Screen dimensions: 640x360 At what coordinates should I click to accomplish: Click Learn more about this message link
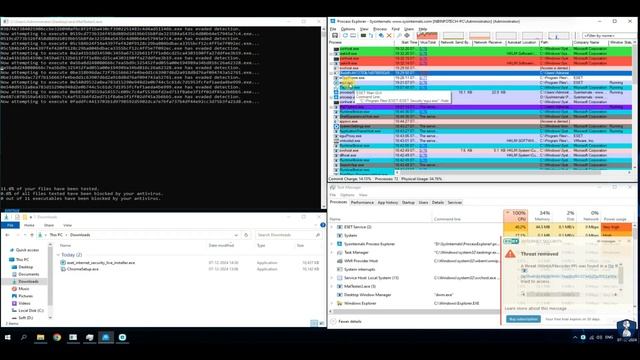pyautogui.click(x=535, y=309)
